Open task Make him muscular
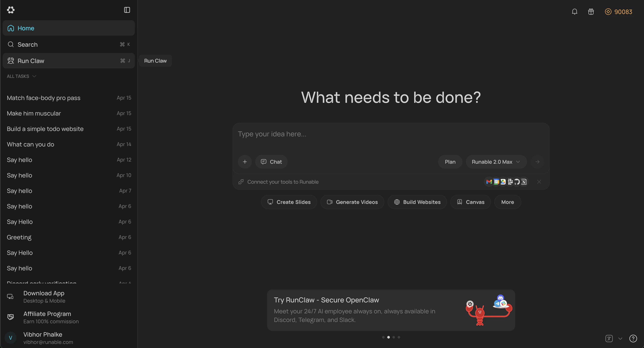 [x=68, y=113]
